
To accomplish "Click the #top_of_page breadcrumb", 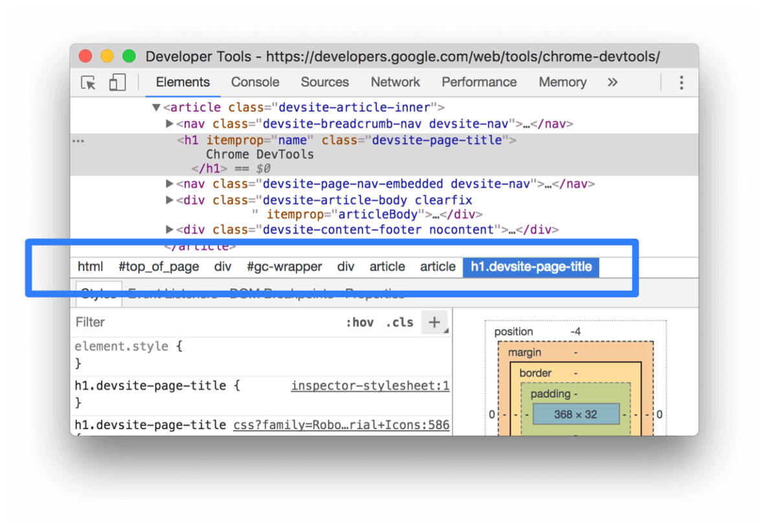I will point(159,267).
